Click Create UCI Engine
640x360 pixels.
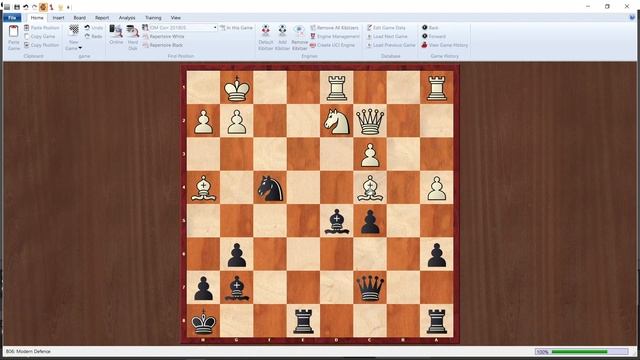coord(332,45)
